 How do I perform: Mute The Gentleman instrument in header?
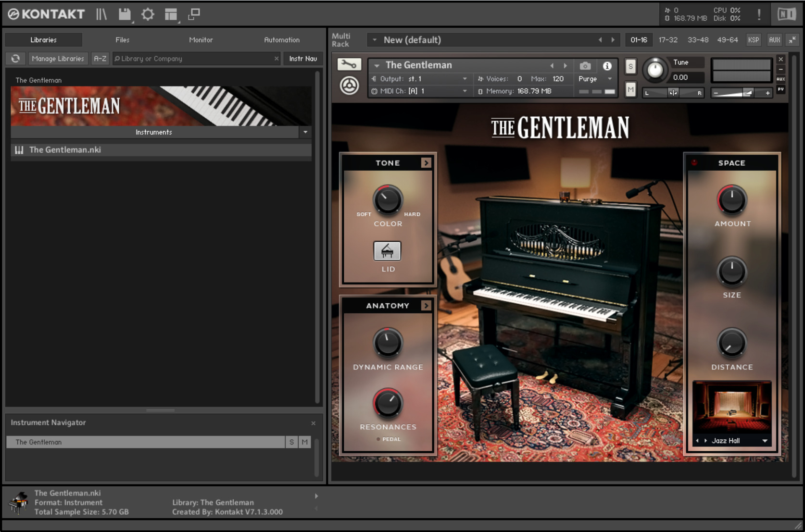(630, 89)
